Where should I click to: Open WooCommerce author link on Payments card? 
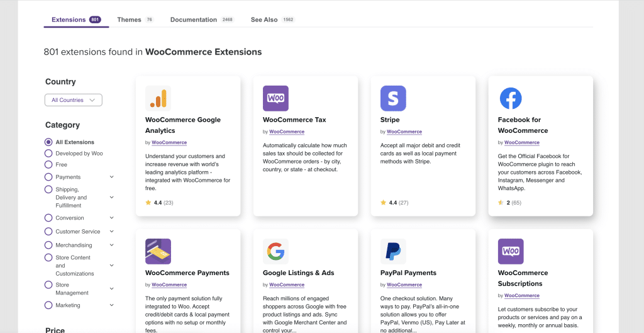coord(169,285)
